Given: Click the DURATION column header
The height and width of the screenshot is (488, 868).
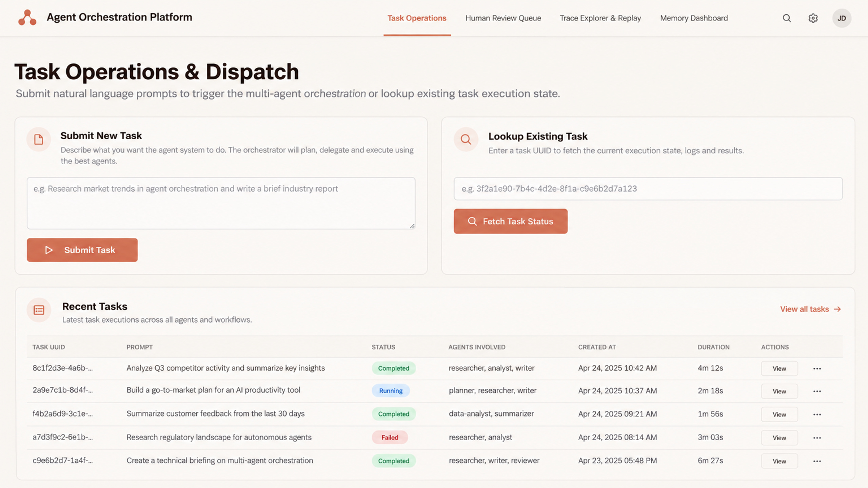Looking at the screenshot, I should pyautogui.click(x=713, y=347).
